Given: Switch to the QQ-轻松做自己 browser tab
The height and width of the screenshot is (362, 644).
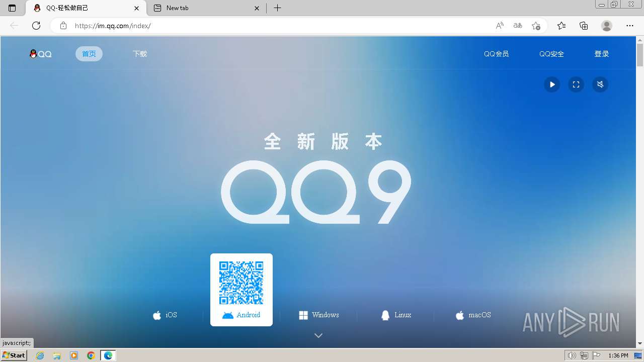Looking at the screenshot, I should coord(86,8).
